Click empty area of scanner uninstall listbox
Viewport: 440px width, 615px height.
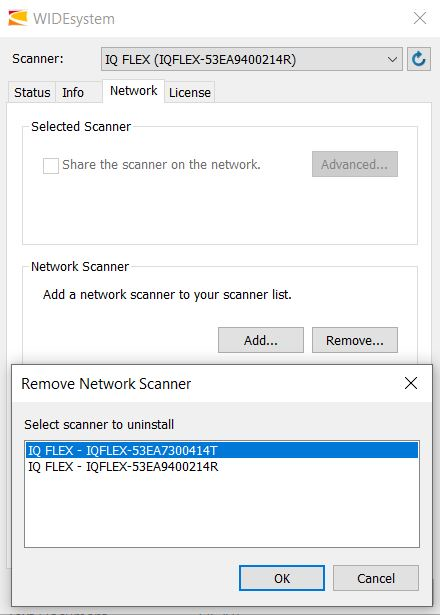tap(222, 510)
